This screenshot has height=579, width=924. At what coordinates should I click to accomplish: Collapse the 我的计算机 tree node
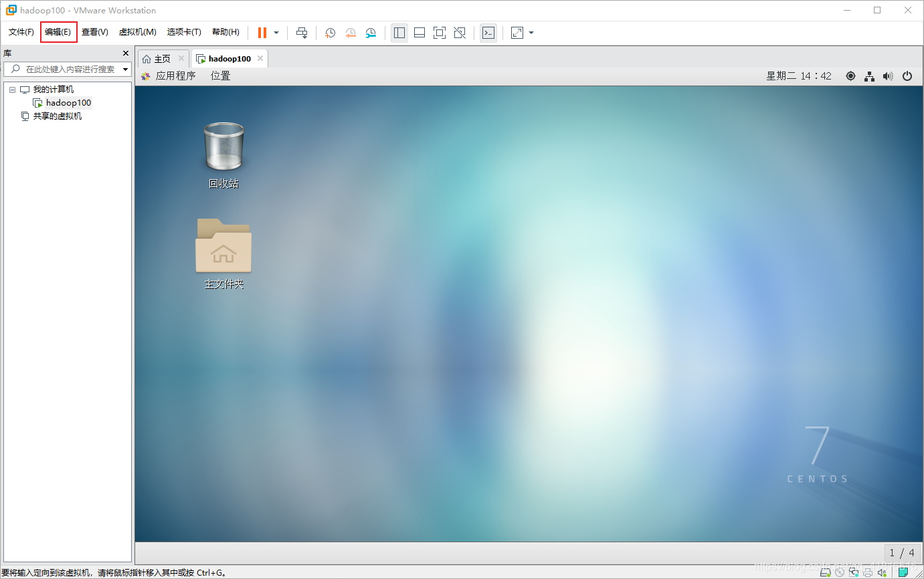(13, 90)
